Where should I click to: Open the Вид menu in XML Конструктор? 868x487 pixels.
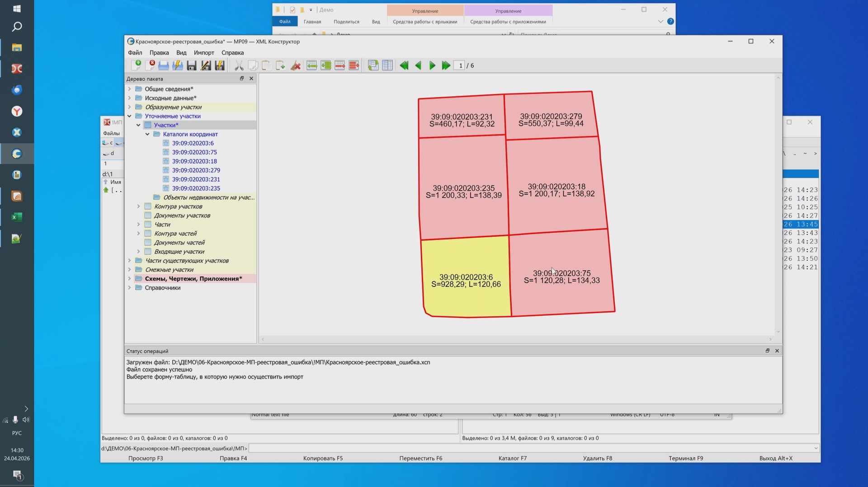(181, 53)
